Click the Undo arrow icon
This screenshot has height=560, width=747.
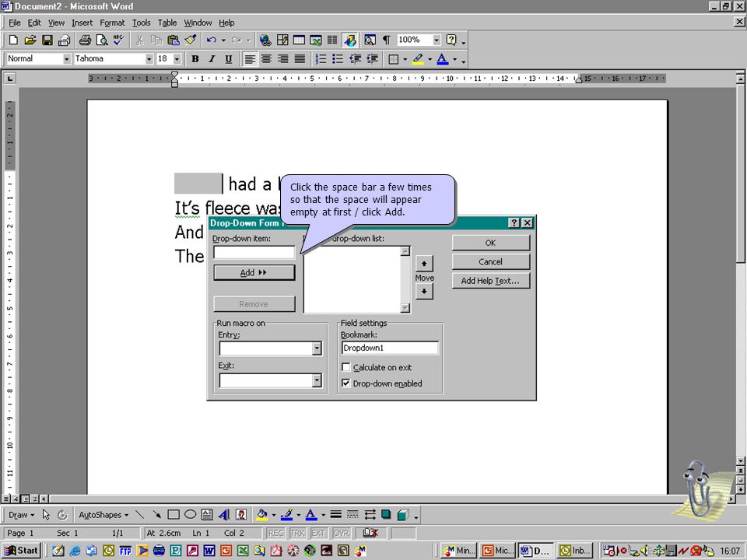pos(212,40)
